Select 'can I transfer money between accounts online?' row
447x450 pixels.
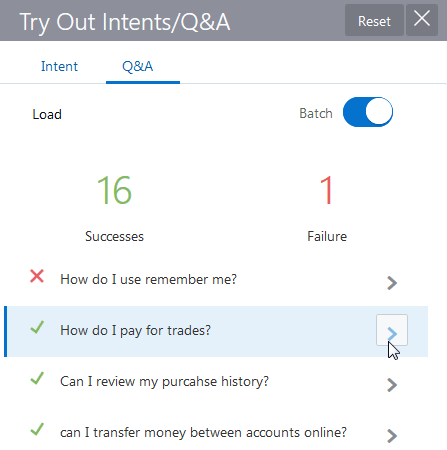tap(217, 433)
